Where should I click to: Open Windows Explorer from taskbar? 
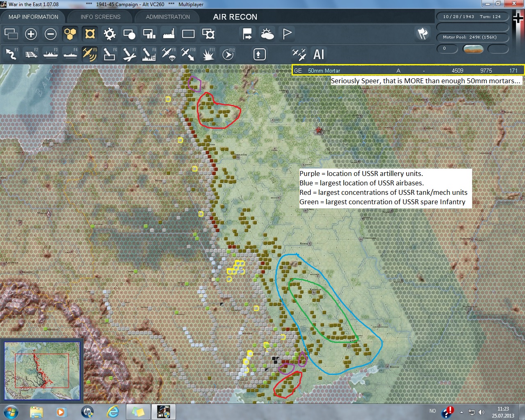pyautogui.click(x=37, y=412)
